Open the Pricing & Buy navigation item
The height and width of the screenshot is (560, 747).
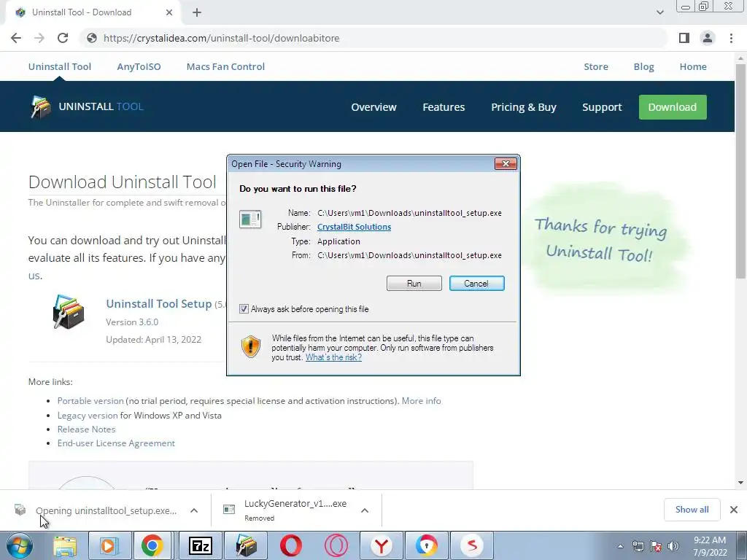pyautogui.click(x=524, y=107)
